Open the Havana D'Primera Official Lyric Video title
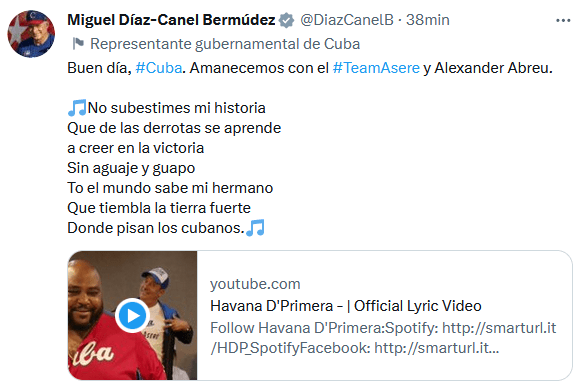This screenshot has height=389, width=585. pos(346,306)
